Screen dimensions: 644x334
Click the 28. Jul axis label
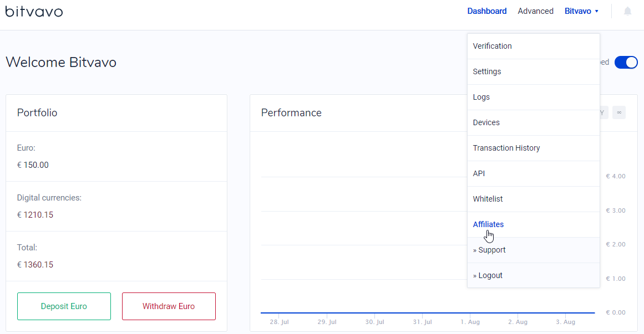point(279,322)
